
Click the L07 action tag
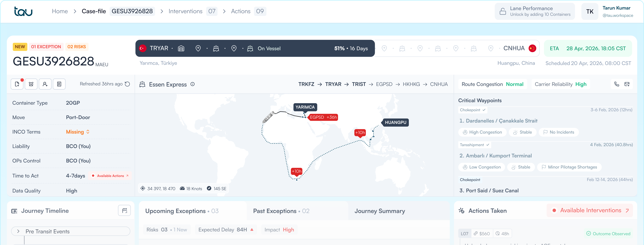tap(464, 234)
